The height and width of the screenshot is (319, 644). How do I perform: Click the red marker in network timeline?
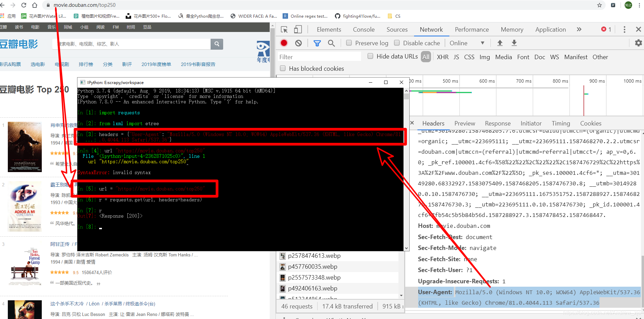pyautogui.click(x=584, y=100)
